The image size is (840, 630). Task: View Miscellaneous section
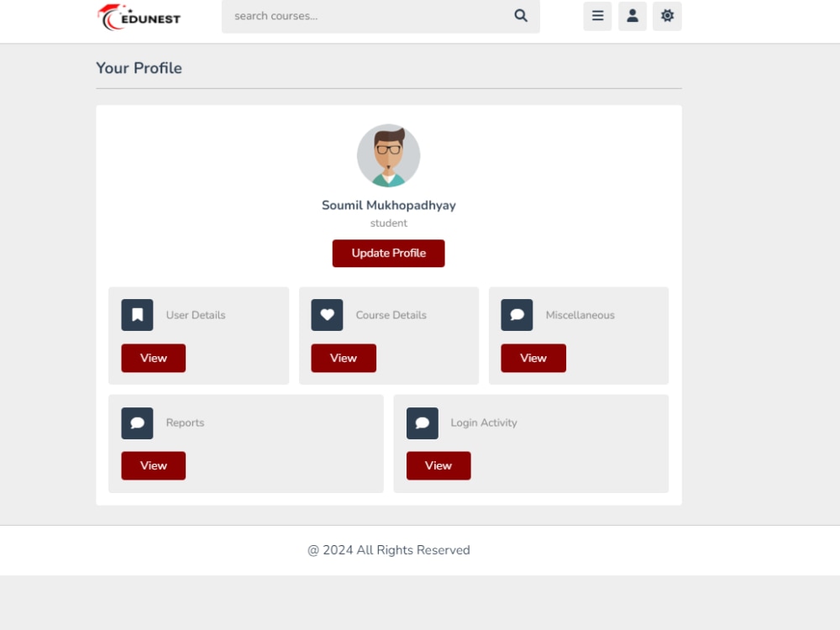tap(533, 359)
